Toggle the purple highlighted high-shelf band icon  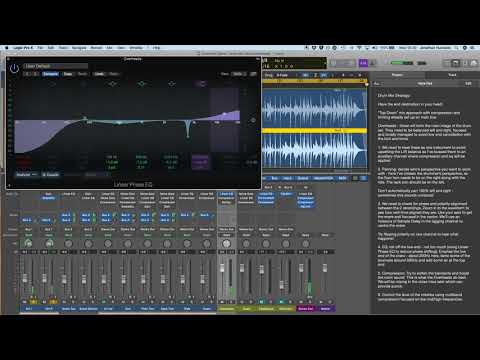[x=201, y=83]
